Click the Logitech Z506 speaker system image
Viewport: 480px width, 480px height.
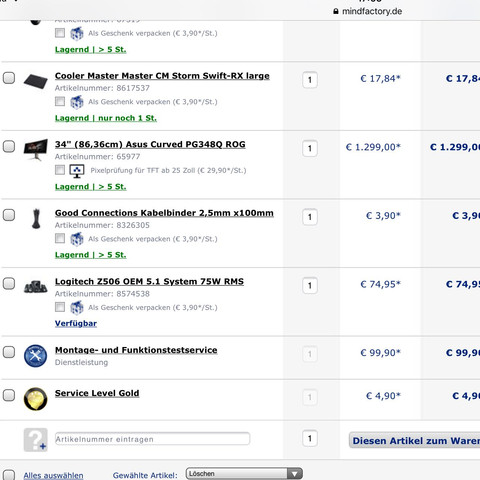click(x=35, y=286)
